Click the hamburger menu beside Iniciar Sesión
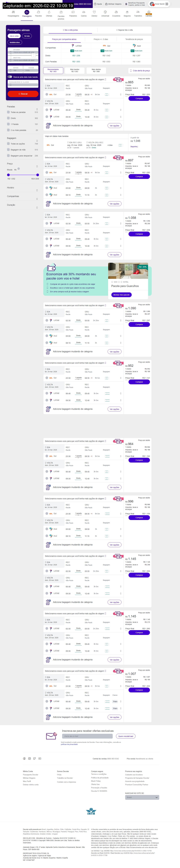Screen dimensions: 180x868 [x=167, y=4]
